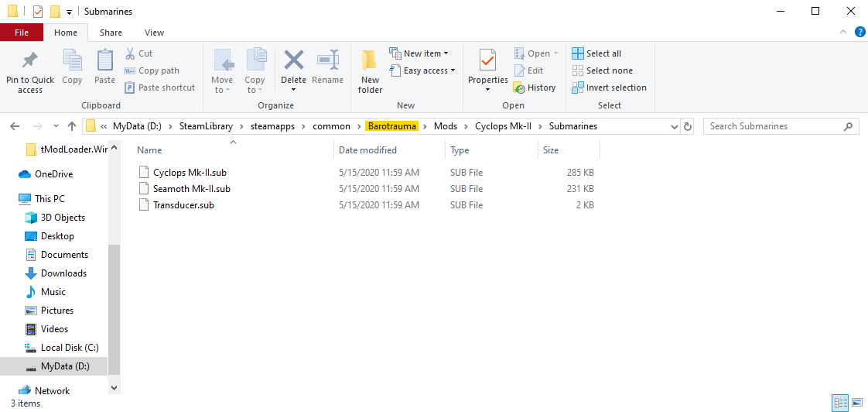The width and height of the screenshot is (868, 412).
Task: Click the Pin to Quick access icon
Action: pyautogui.click(x=30, y=60)
